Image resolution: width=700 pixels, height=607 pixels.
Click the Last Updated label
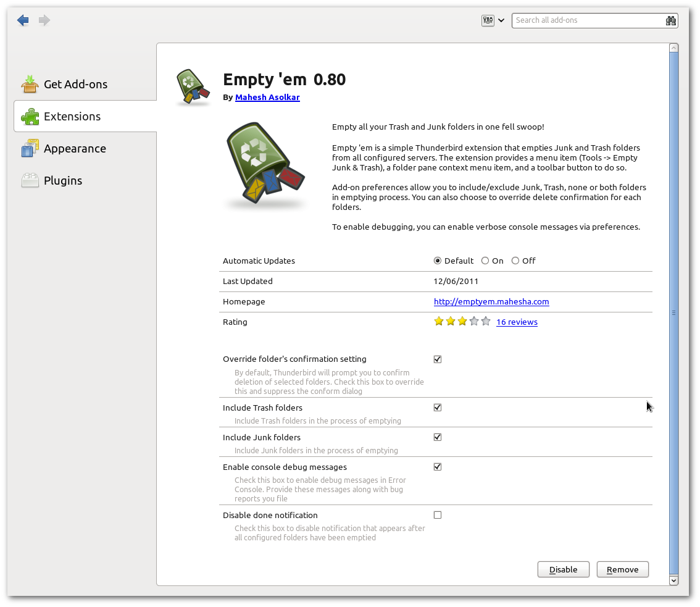click(x=248, y=282)
